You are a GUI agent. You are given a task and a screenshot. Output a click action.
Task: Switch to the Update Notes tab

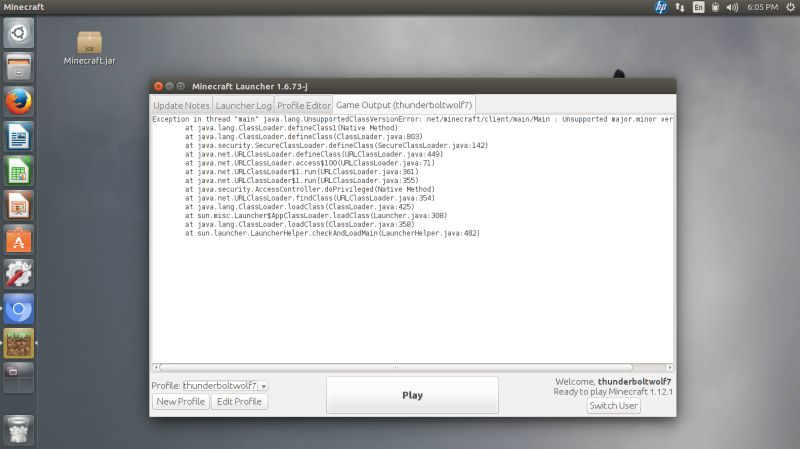[x=181, y=105]
